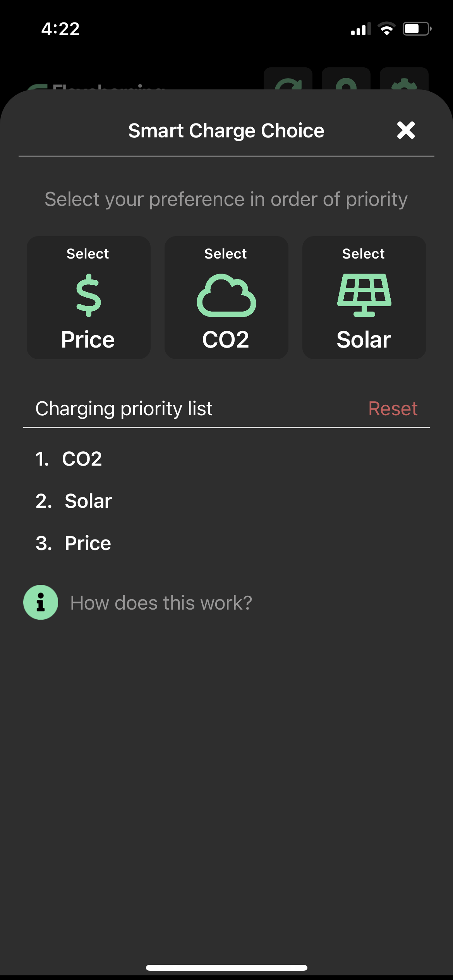Pick the Solar label on third card
The width and height of the screenshot is (453, 980).
pyautogui.click(x=364, y=340)
